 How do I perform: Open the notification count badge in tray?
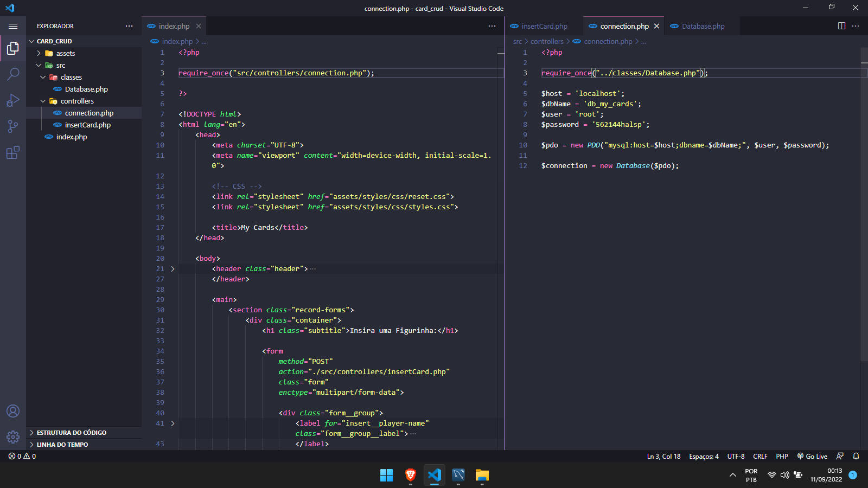[853, 475]
